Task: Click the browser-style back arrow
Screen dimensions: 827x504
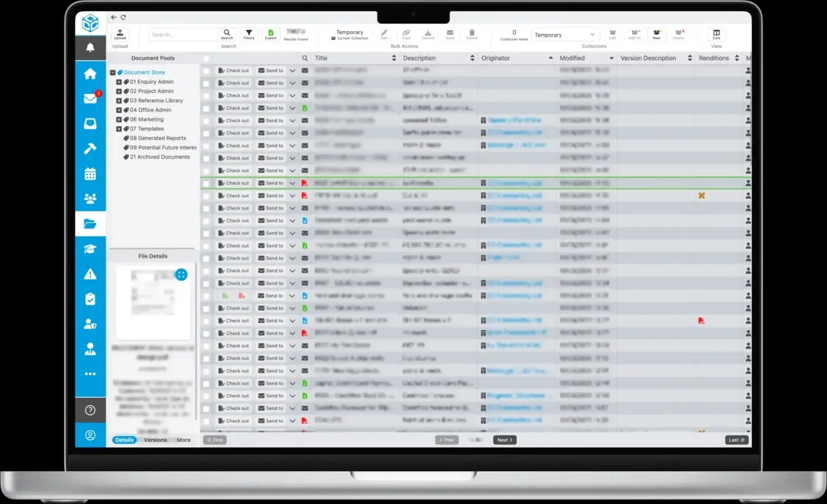Action: 114,18
